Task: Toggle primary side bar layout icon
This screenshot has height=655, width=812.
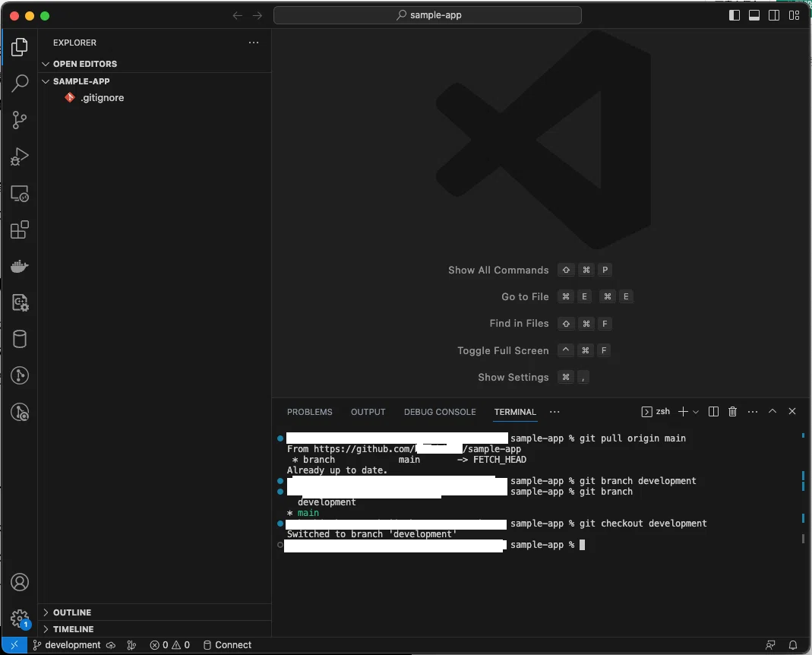Action: 735,15
